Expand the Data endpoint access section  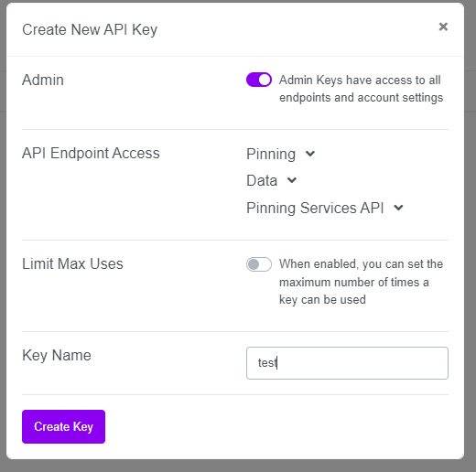271,180
